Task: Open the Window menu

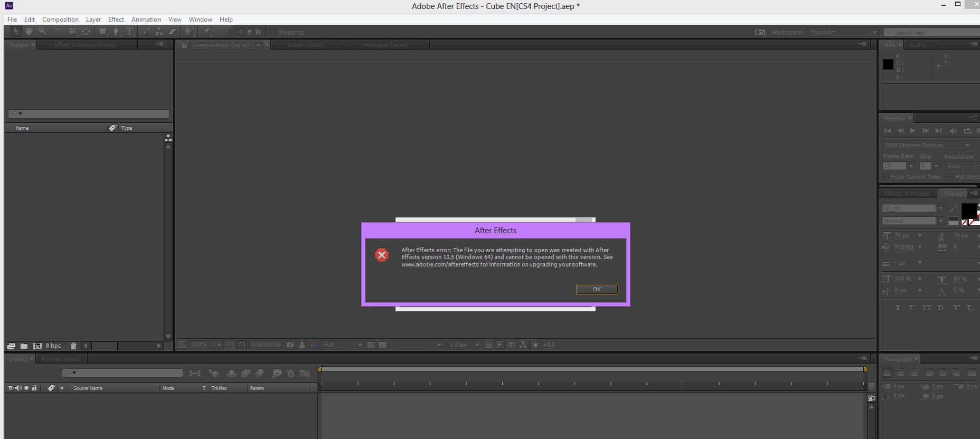Action: [x=201, y=19]
